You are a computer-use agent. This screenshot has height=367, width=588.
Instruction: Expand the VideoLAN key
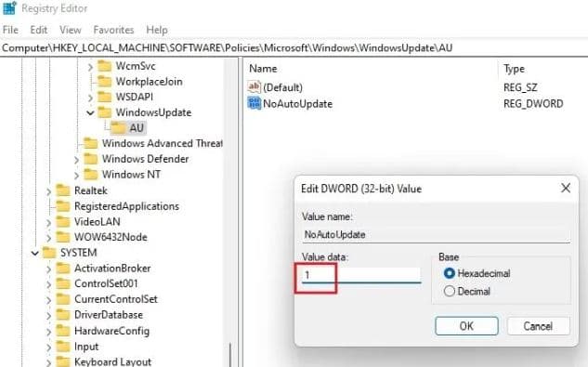48,223
